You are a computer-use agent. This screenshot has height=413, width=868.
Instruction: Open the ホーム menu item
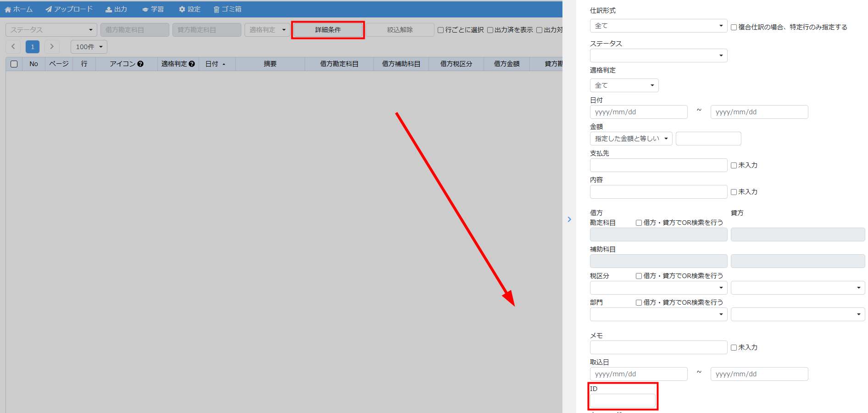[x=19, y=9]
